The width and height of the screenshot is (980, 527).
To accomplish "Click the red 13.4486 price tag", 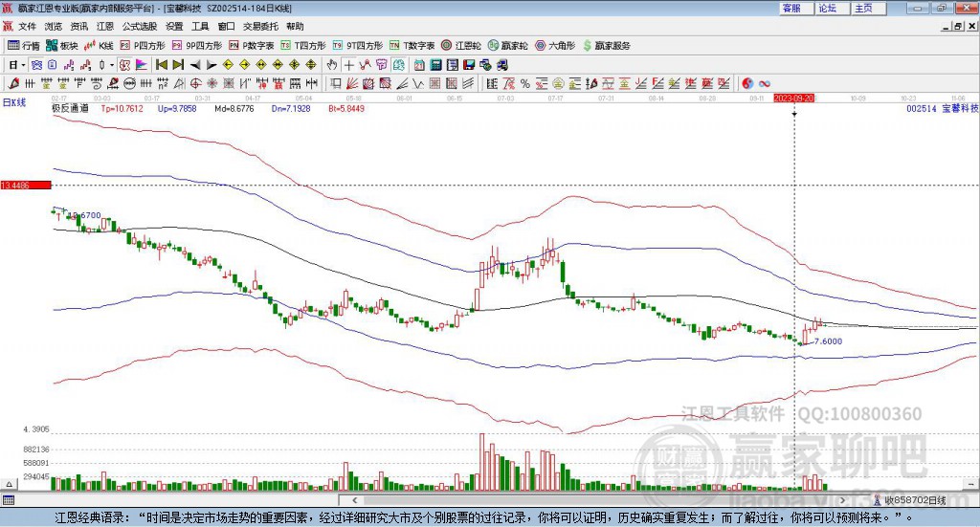I will (x=26, y=186).
